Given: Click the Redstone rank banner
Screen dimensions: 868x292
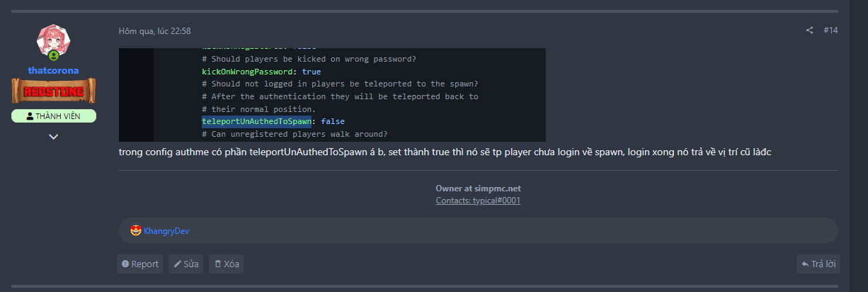Looking at the screenshot, I should coord(53,91).
